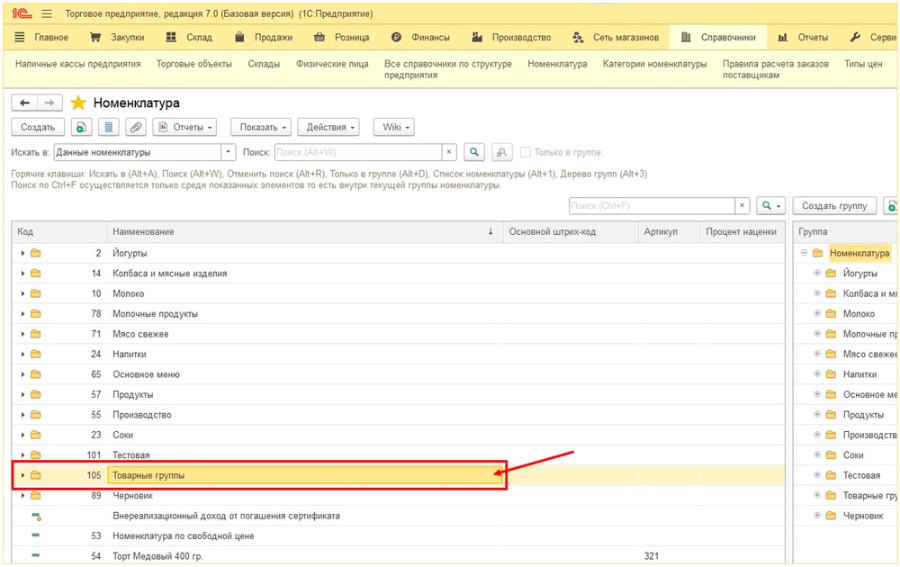The image size is (900, 567).
Task: Click into the Поиск (Alt+W) input field
Action: click(x=358, y=152)
